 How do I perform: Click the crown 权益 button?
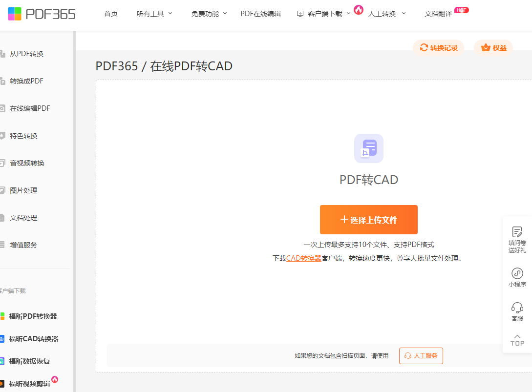point(493,48)
